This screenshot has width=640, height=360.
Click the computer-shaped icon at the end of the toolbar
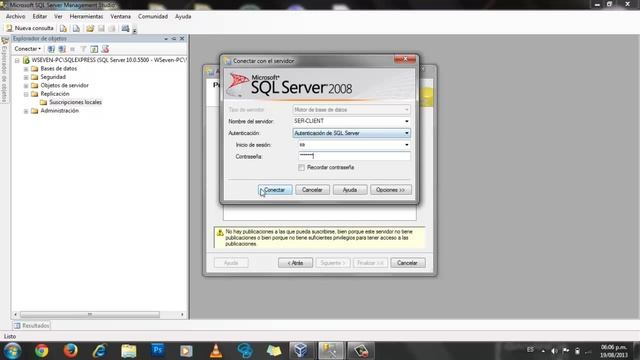point(125,29)
